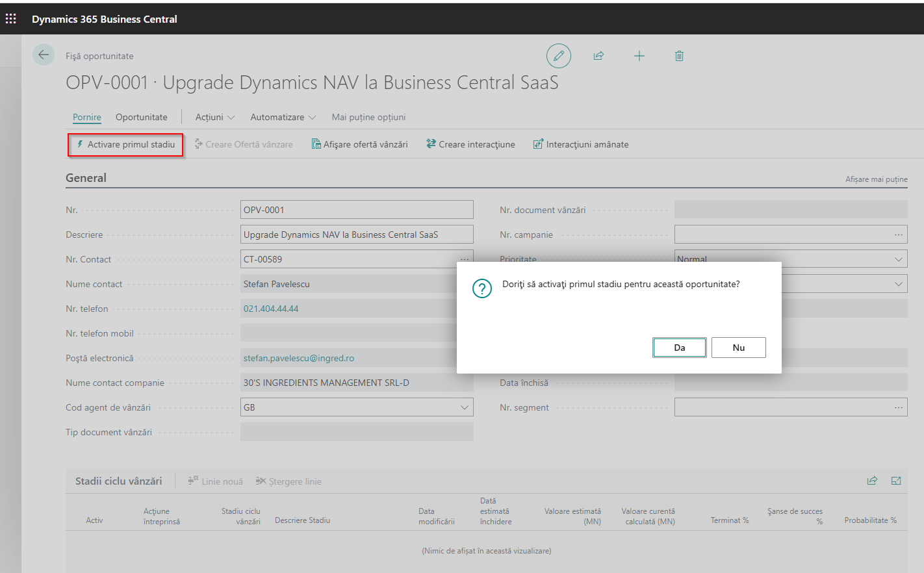Switch to Pornire tab
This screenshot has height=573, width=924.
pyautogui.click(x=87, y=117)
